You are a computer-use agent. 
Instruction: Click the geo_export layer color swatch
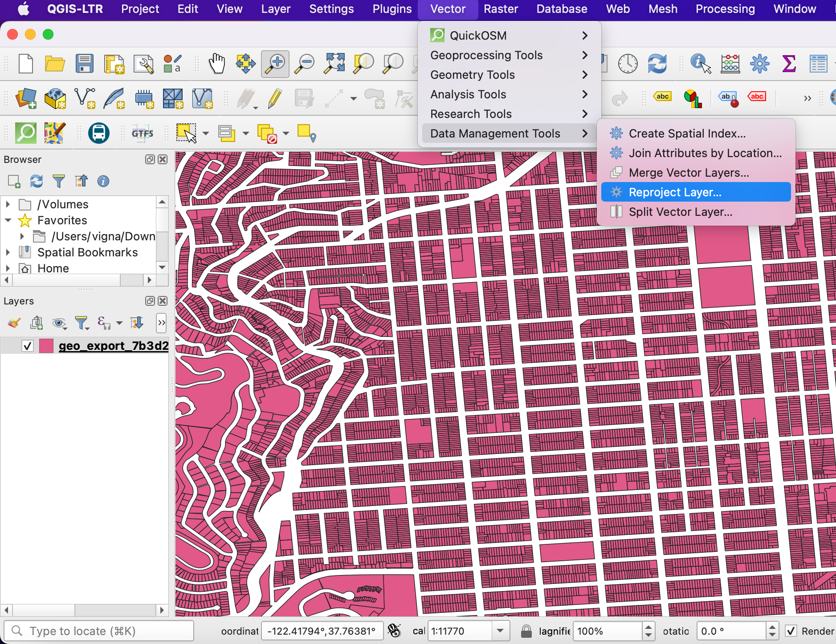click(x=46, y=346)
